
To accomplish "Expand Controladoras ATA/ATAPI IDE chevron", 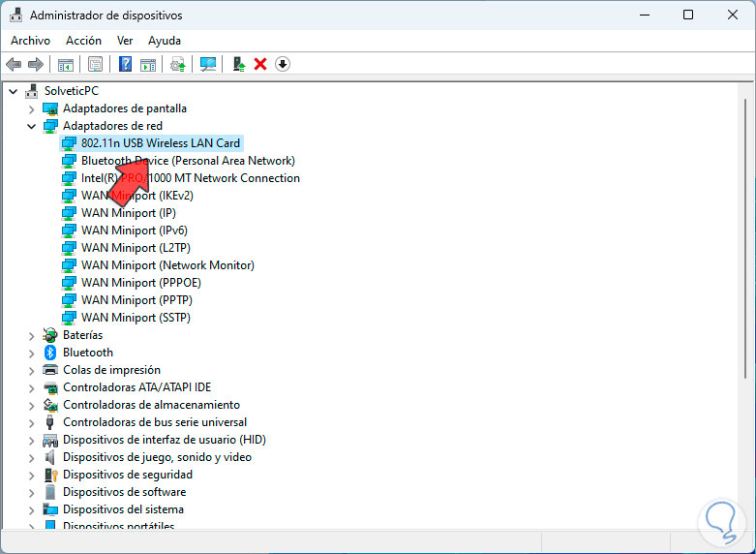I will tap(32, 387).
